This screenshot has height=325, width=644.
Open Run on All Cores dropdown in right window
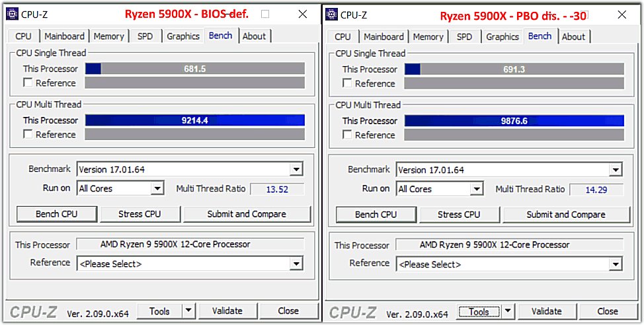[476, 189]
